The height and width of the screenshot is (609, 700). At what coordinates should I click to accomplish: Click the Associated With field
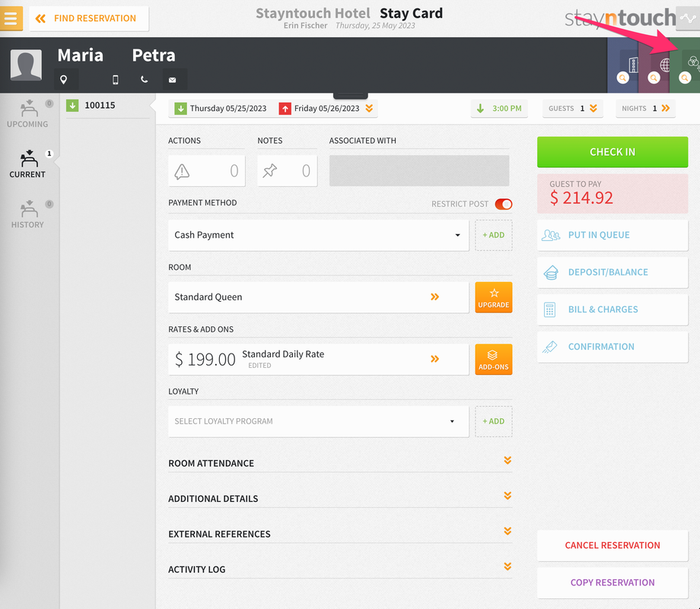(419, 171)
